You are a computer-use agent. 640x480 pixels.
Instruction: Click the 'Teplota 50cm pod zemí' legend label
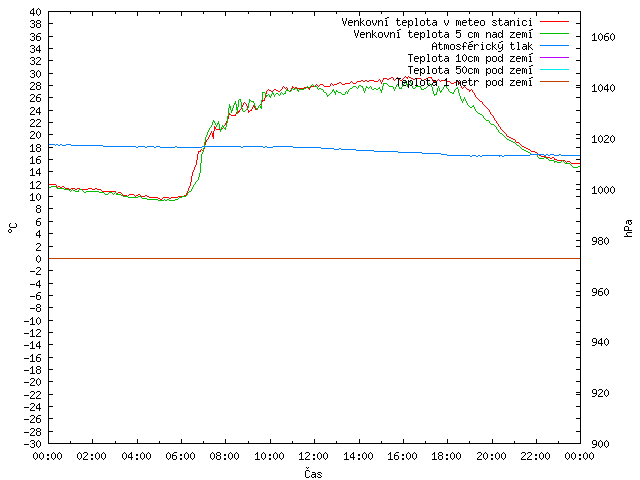470,70
